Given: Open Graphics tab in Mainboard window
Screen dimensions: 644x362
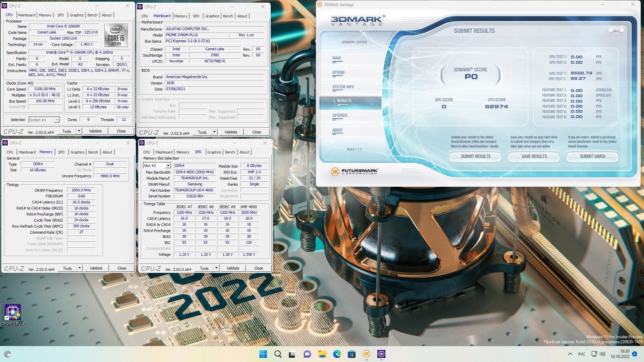Looking at the screenshot, I should [x=212, y=16].
